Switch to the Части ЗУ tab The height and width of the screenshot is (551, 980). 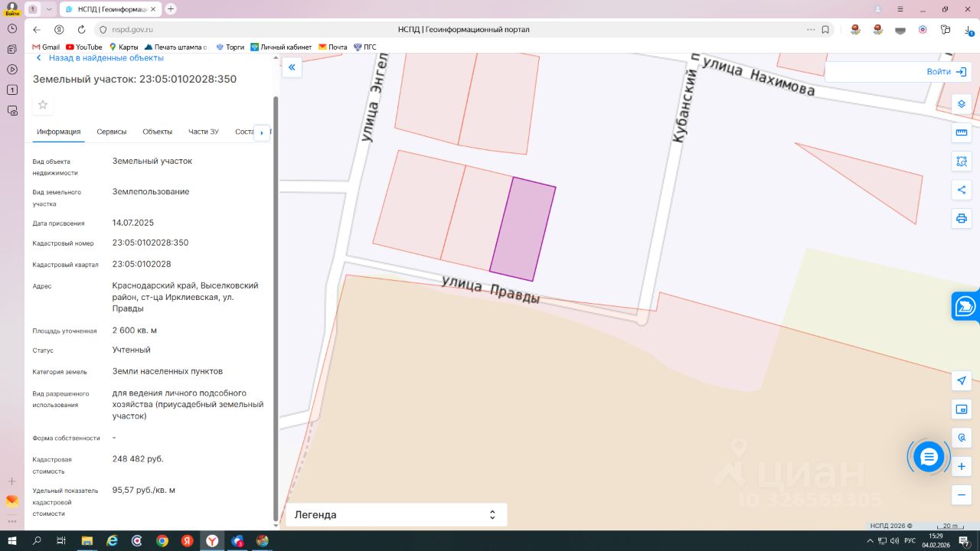204,132
